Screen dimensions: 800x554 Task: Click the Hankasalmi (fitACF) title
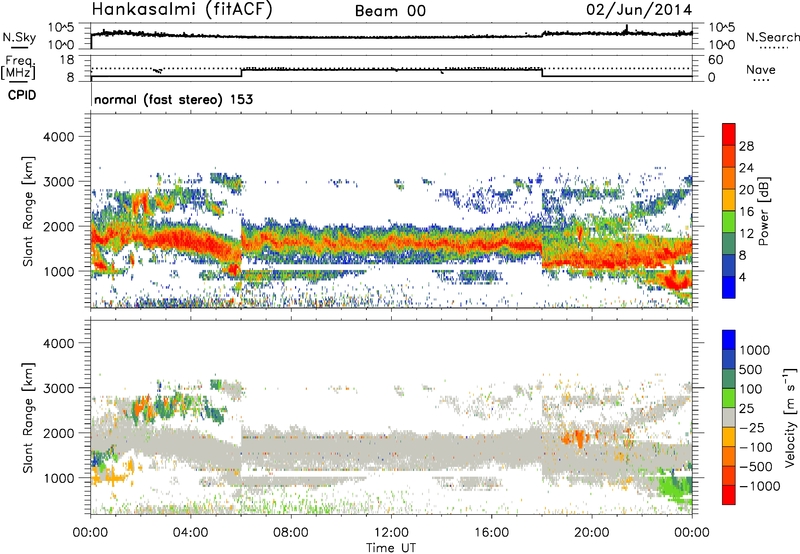click(x=182, y=9)
